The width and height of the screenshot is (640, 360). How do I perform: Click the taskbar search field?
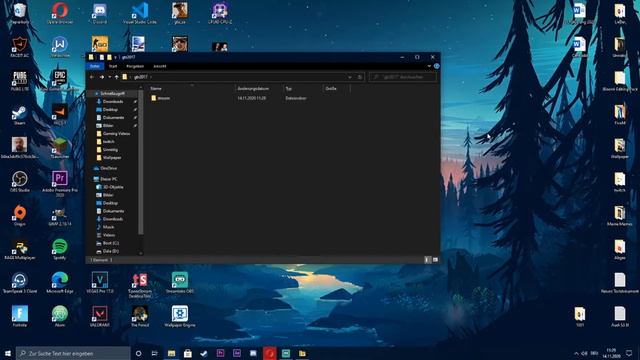click(73, 353)
